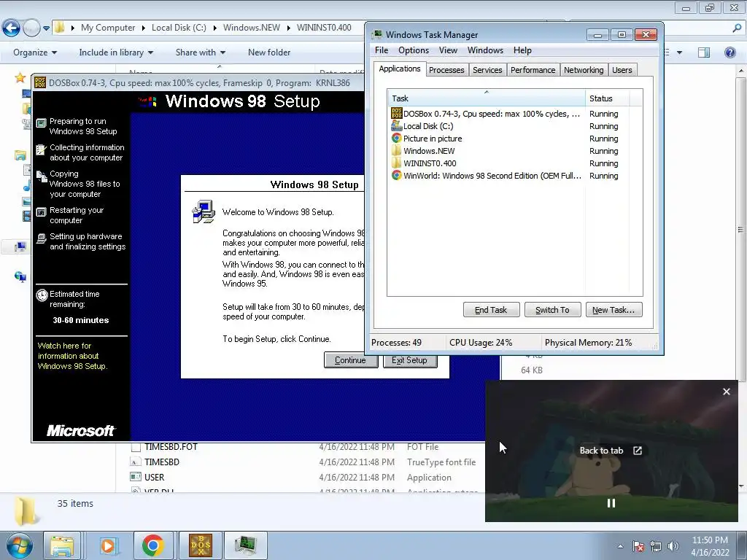
Task: Expand Include in library dropdown
Action: 116,52
